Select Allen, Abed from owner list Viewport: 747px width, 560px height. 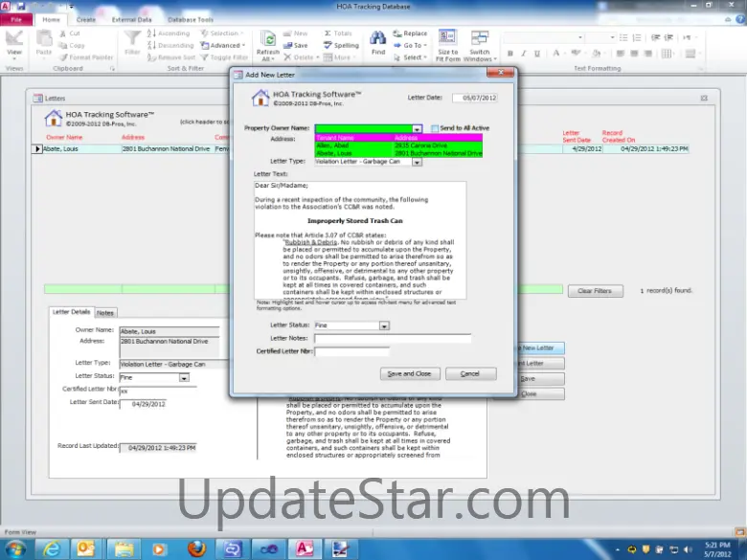(398, 146)
